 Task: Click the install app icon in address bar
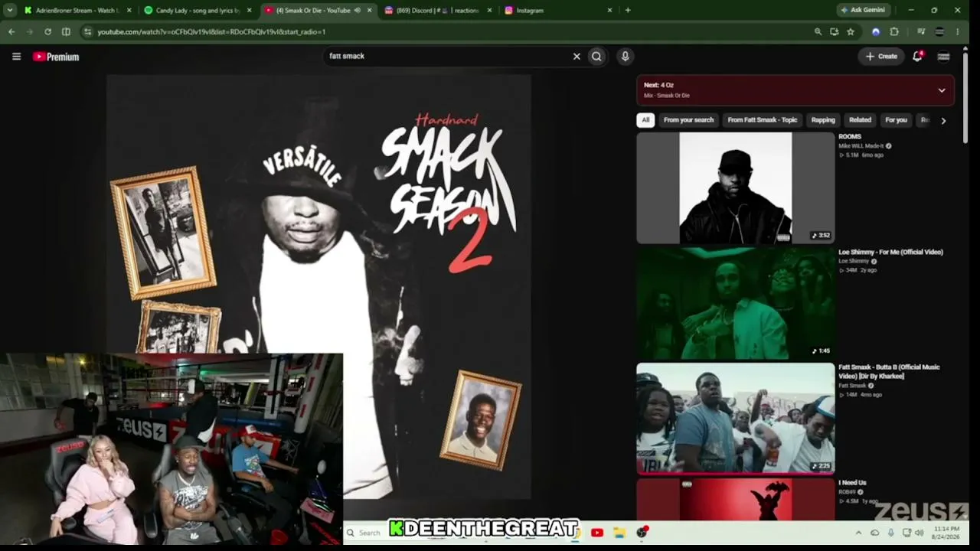(834, 31)
